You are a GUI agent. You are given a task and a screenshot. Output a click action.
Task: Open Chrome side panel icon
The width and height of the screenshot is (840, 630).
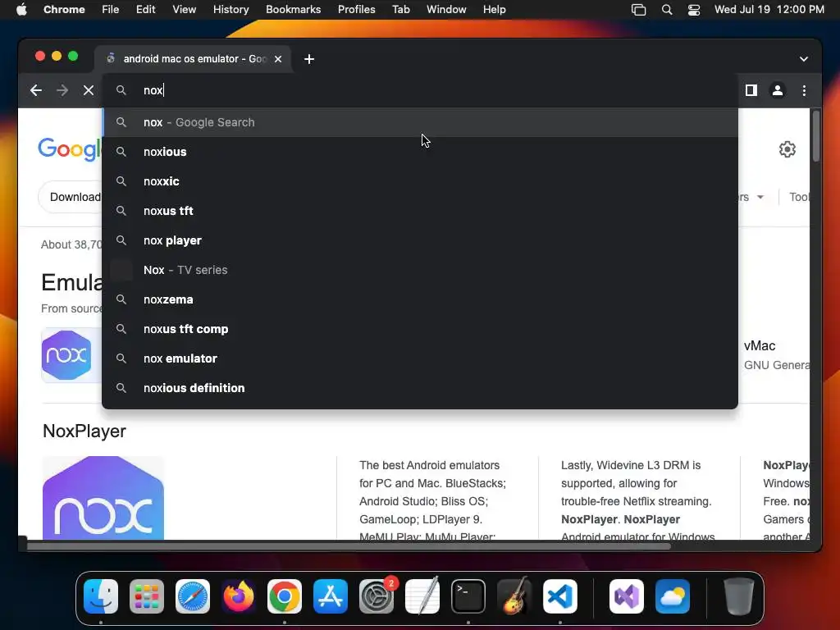tap(751, 90)
